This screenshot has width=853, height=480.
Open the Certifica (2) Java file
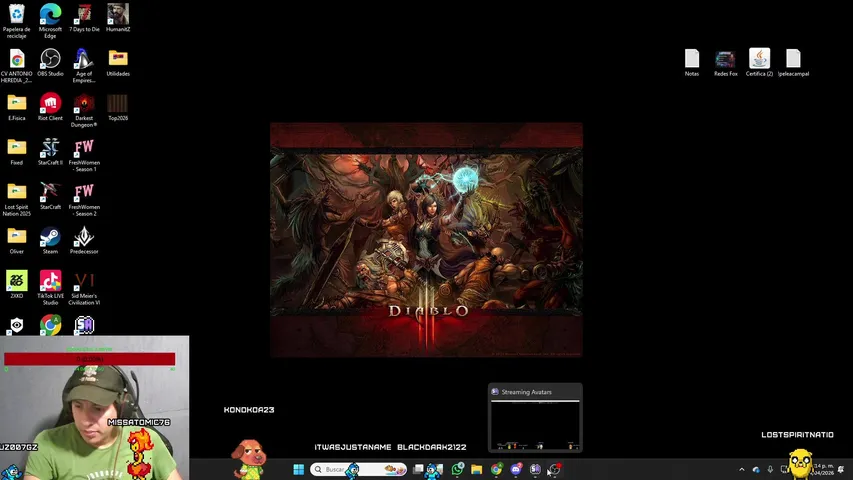pyautogui.click(x=759, y=63)
